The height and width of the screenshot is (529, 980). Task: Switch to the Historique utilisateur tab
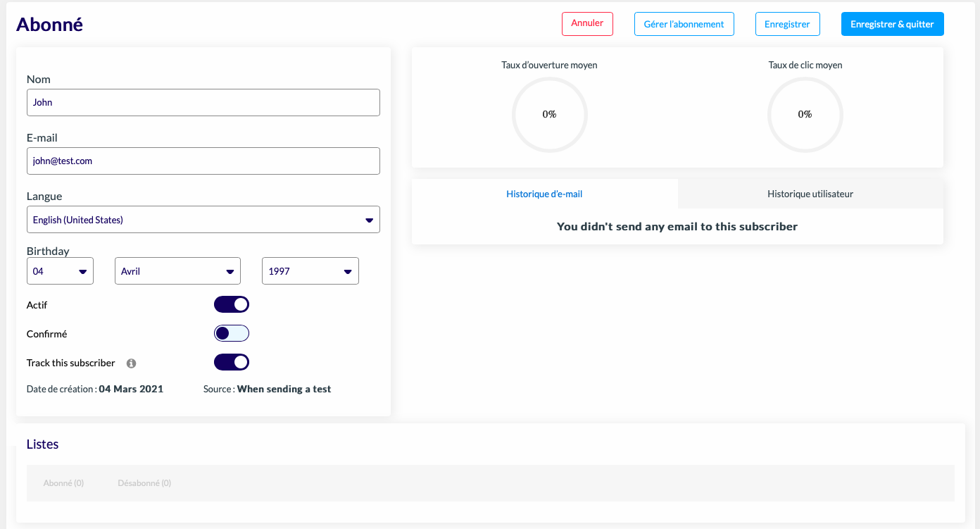[x=810, y=194]
